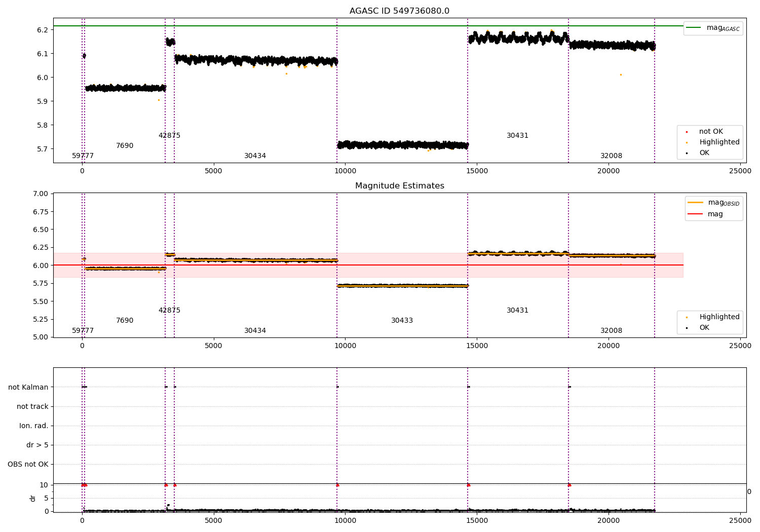Click the 'dr > 5' axis label

(x=37, y=445)
